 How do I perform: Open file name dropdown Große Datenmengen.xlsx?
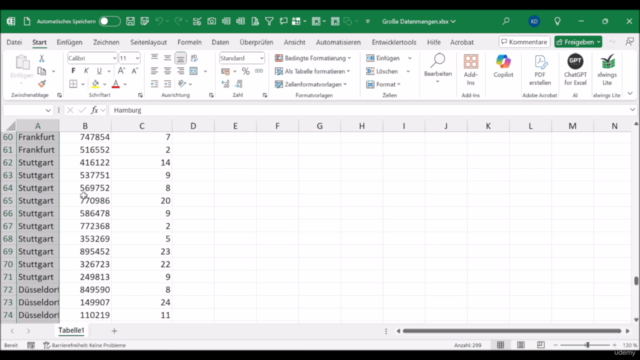point(419,21)
